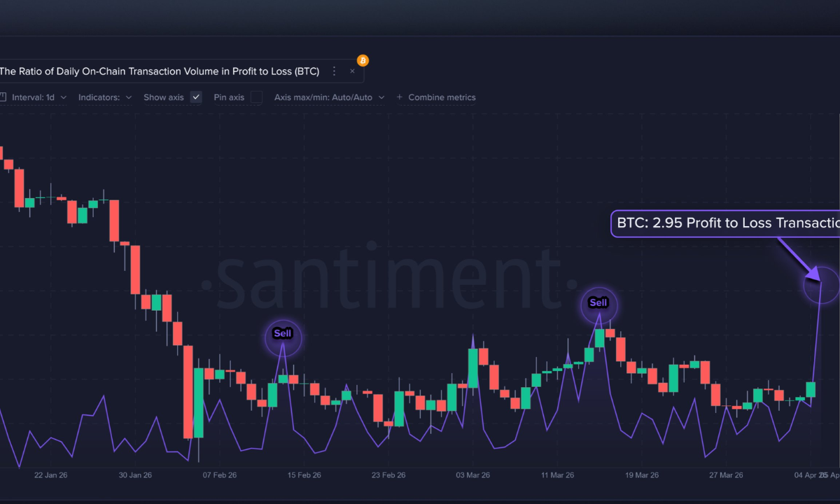The width and height of the screenshot is (840, 504).
Task: Open the Interval: 1d dropdown
Action: pyautogui.click(x=39, y=97)
